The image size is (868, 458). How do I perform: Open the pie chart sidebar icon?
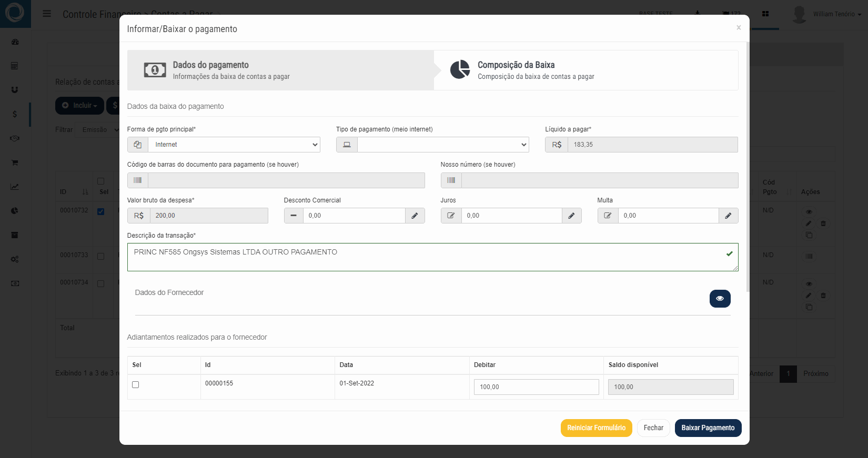coord(15,211)
